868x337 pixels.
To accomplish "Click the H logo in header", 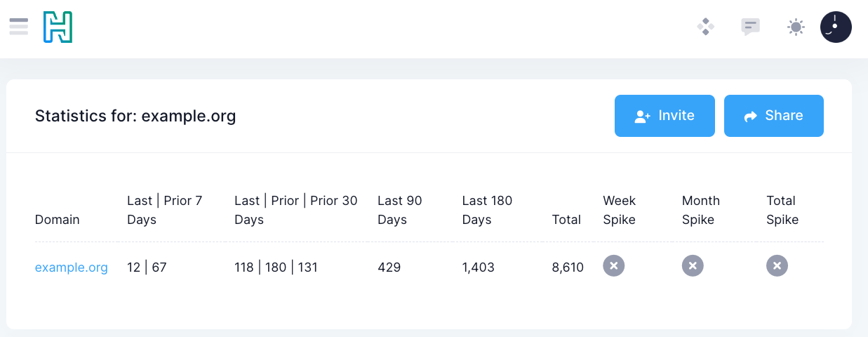I will point(58,27).
